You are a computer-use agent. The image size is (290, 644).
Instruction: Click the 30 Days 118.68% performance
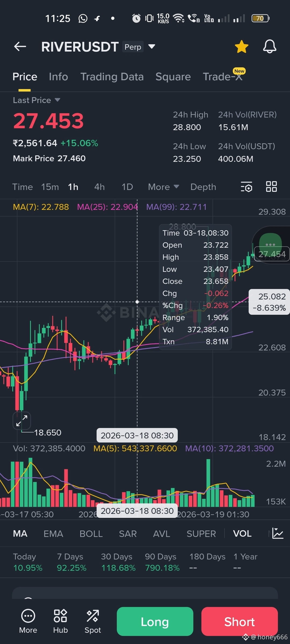(x=118, y=562)
